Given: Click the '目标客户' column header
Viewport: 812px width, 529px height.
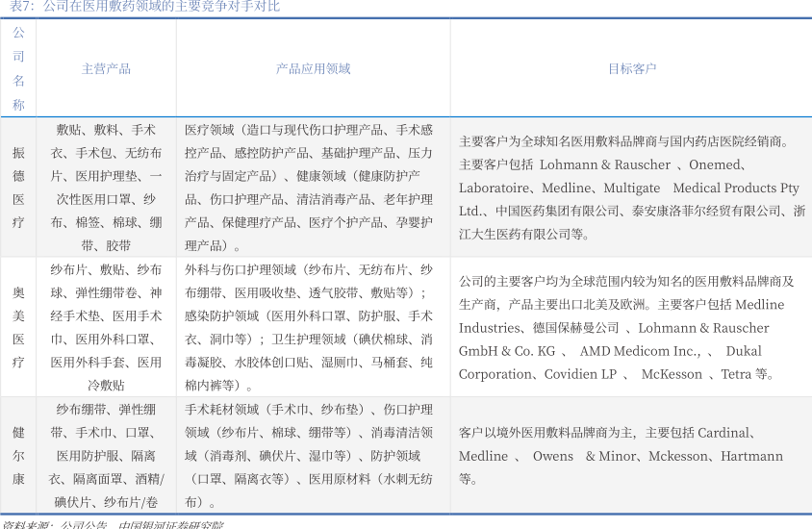Looking at the screenshot, I should pos(631,69).
